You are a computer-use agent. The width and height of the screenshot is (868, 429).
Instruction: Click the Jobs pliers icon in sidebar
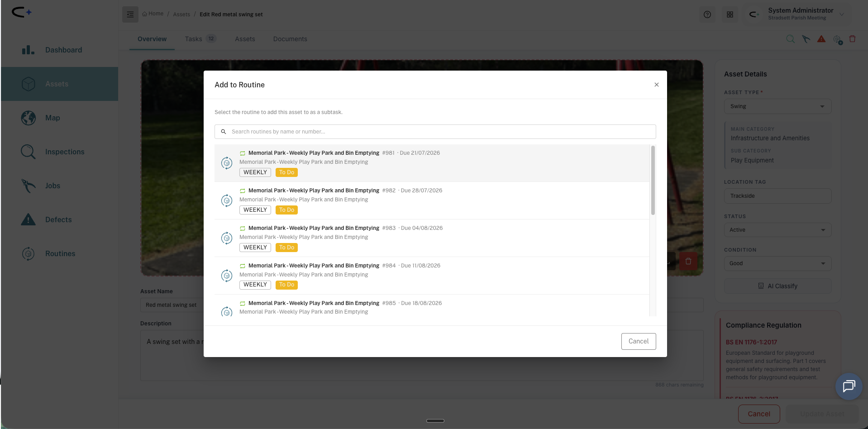[29, 186]
